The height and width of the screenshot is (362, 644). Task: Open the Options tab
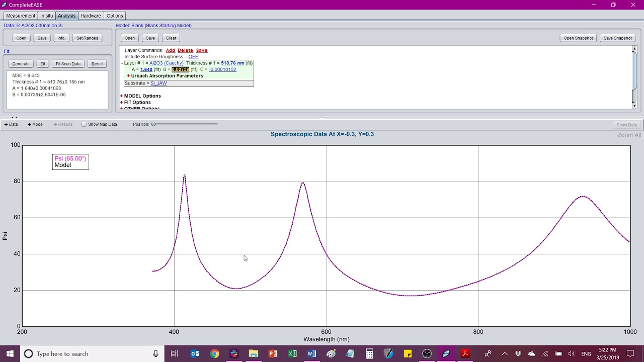pyautogui.click(x=115, y=16)
